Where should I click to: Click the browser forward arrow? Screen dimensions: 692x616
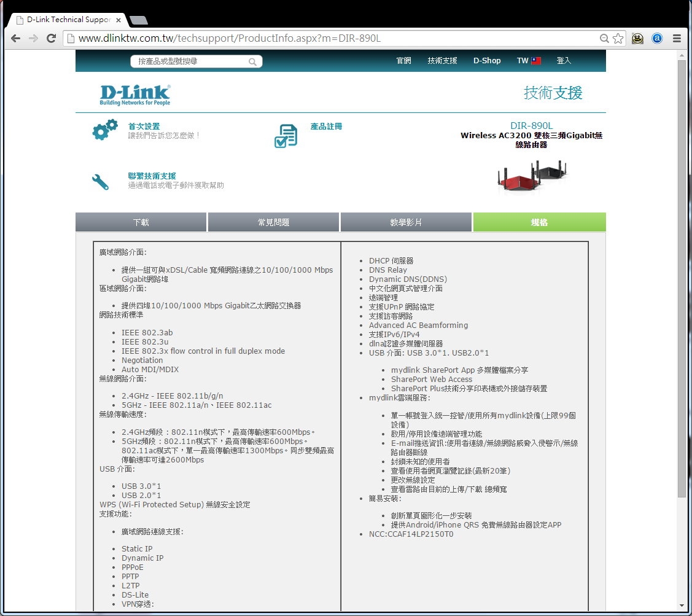[34, 39]
